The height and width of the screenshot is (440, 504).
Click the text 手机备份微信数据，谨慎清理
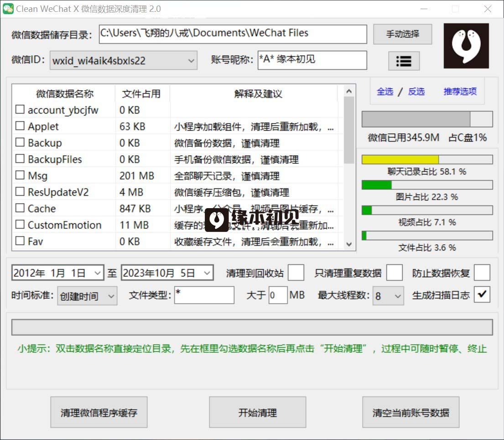[237, 160]
